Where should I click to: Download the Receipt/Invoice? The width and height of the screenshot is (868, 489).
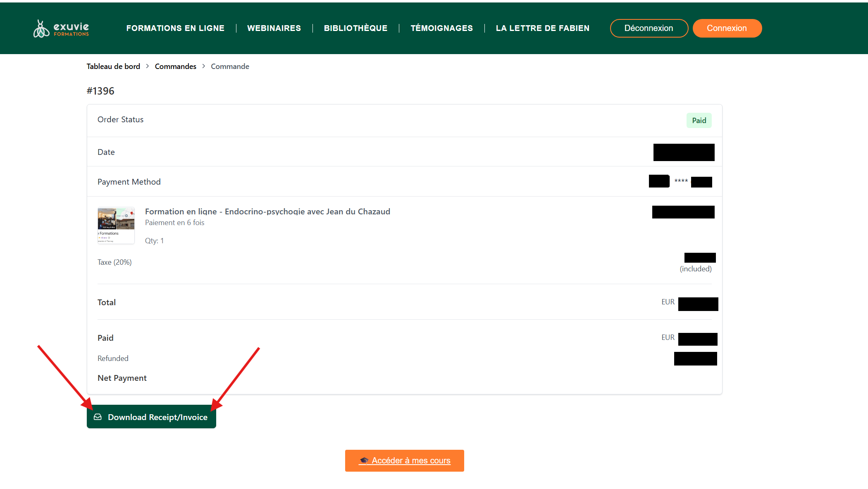point(157,417)
